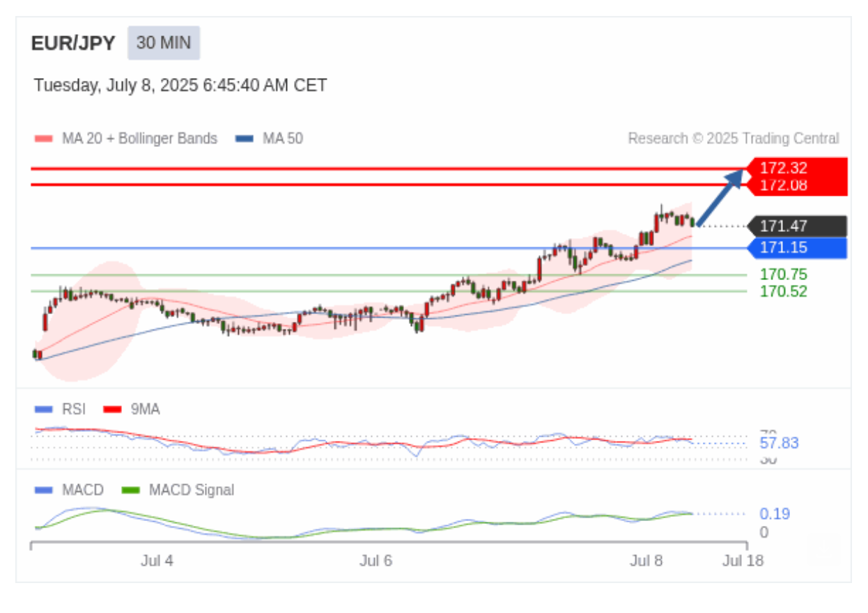This screenshot has width=868, height=613.
Task: Click the Jul 18 date axis label
Action: 743,561
